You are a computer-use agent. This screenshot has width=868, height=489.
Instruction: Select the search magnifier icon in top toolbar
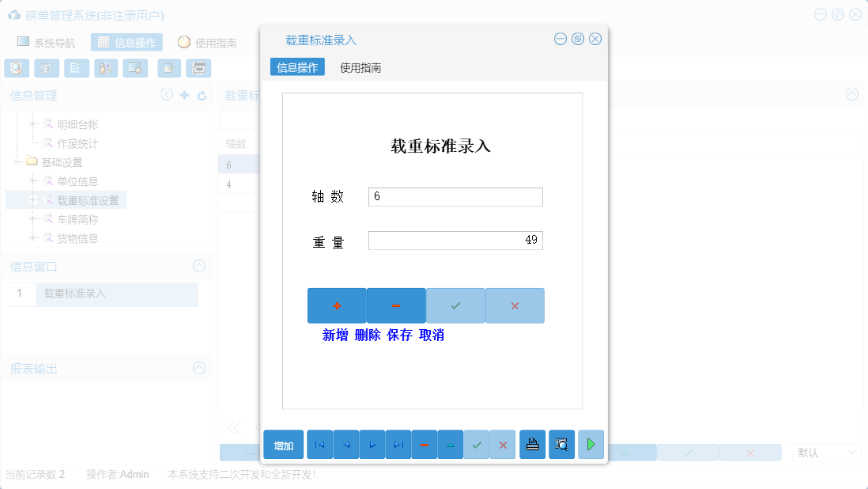[17, 68]
